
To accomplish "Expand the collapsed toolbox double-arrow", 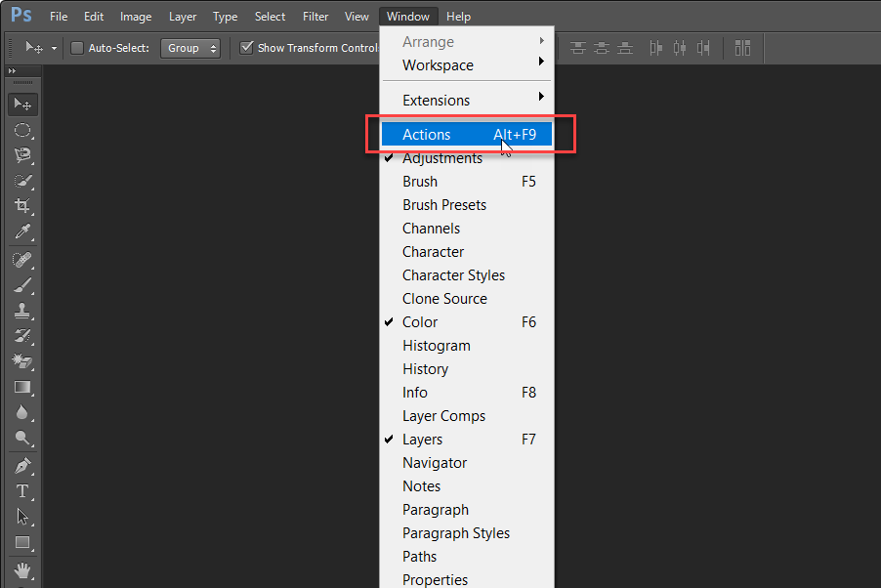I will [x=12, y=71].
